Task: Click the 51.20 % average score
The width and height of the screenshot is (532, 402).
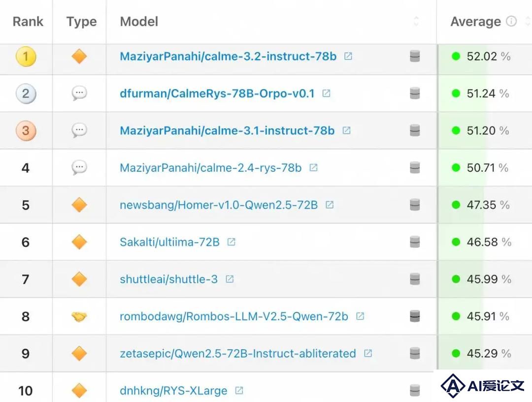Action: pos(488,130)
